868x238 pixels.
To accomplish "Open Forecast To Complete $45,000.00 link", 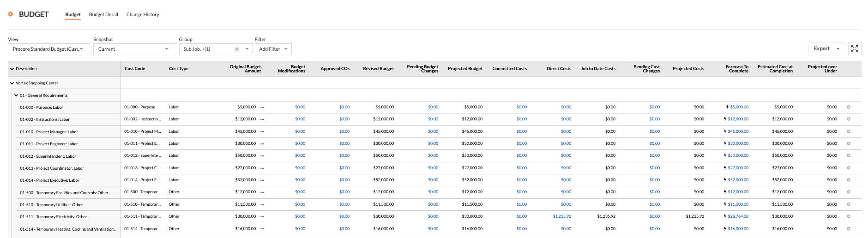I will (738, 131).
